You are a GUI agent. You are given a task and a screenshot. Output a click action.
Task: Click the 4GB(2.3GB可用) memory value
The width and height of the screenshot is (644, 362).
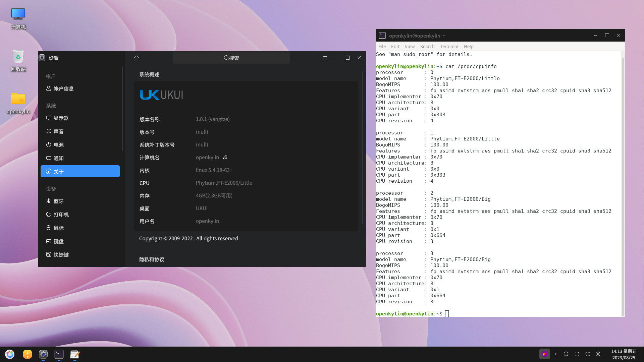pyautogui.click(x=214, y=195)
